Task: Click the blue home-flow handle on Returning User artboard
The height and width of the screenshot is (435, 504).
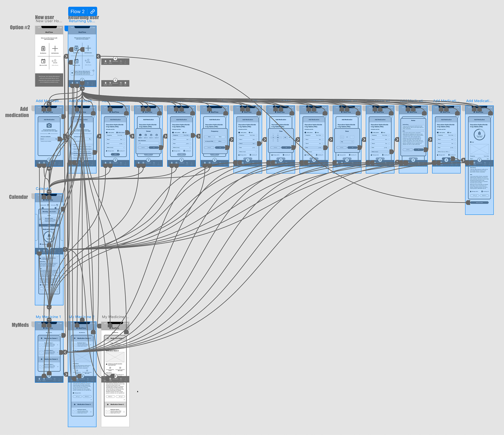Action: 66,28
